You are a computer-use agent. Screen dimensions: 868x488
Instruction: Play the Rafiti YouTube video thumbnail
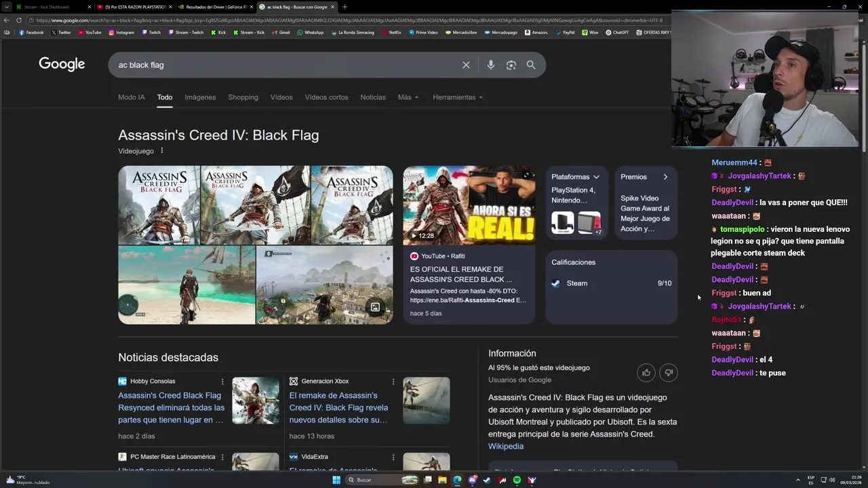[469, 205]
